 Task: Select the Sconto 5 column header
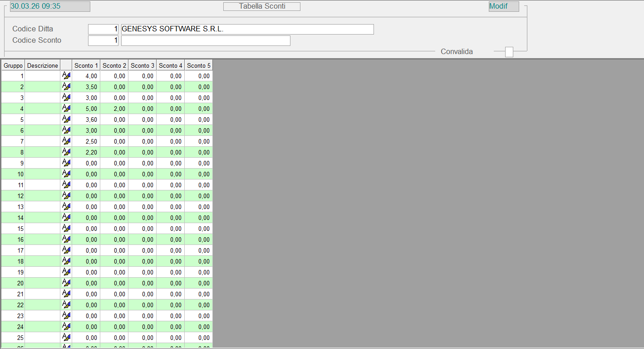coord(199,65)
